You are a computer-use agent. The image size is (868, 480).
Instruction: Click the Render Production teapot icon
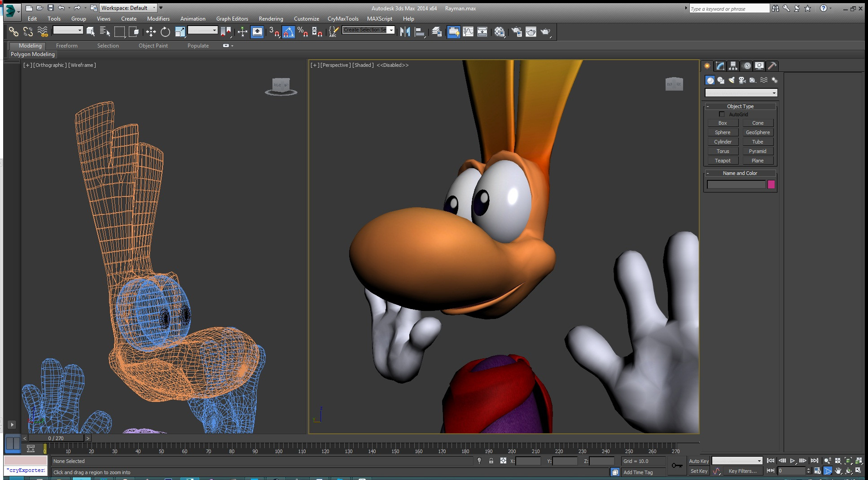pyautogui.click(x=545, y=31)
